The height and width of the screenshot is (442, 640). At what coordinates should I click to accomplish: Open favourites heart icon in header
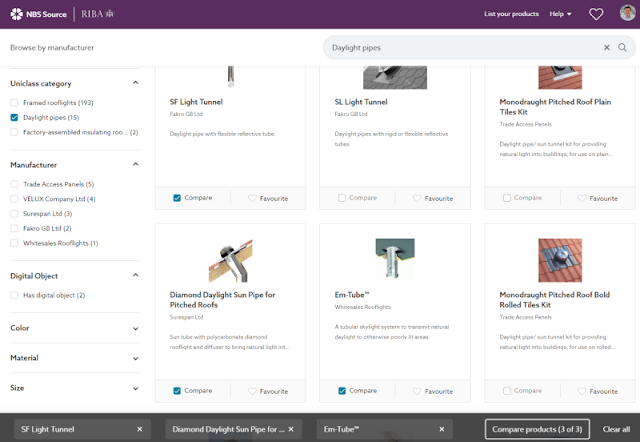(596, 14)
